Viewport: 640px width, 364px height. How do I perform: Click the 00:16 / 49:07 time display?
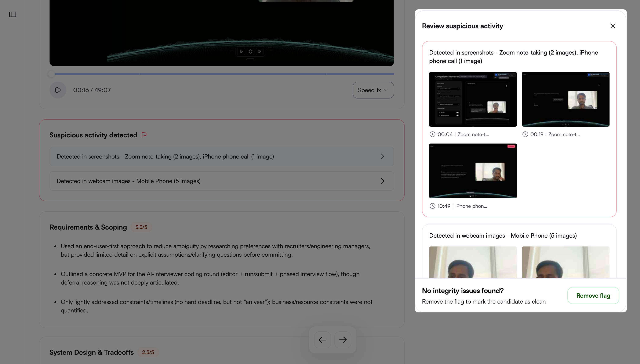(x=92, y=90)
